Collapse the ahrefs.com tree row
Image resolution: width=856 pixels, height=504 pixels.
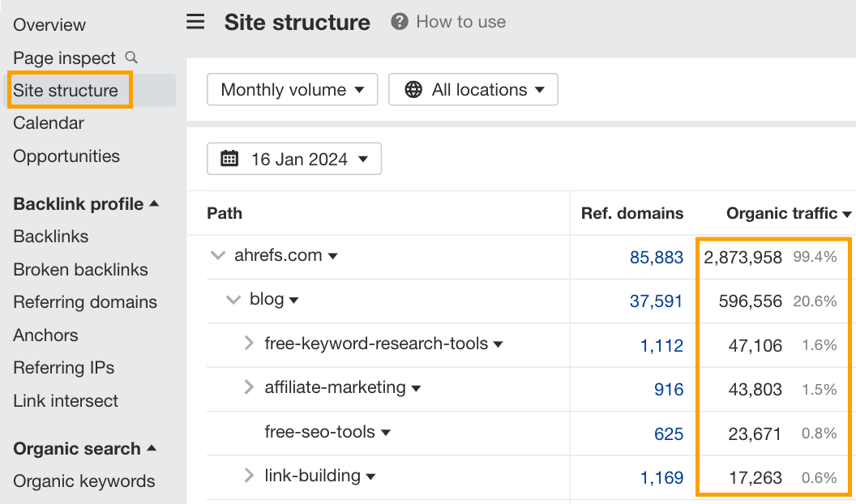[217, 254]
